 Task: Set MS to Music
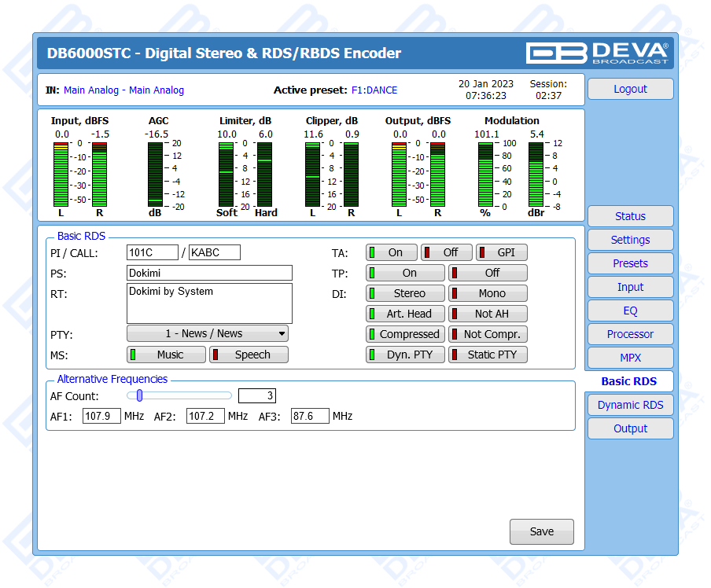(x=166, y=355)
